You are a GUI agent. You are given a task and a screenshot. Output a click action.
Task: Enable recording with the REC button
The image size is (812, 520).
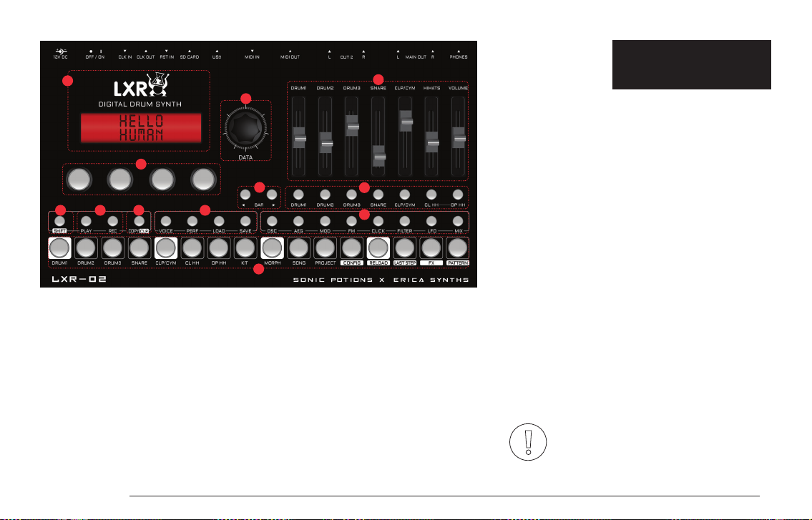pyautogui.click(x=112, y=222)
